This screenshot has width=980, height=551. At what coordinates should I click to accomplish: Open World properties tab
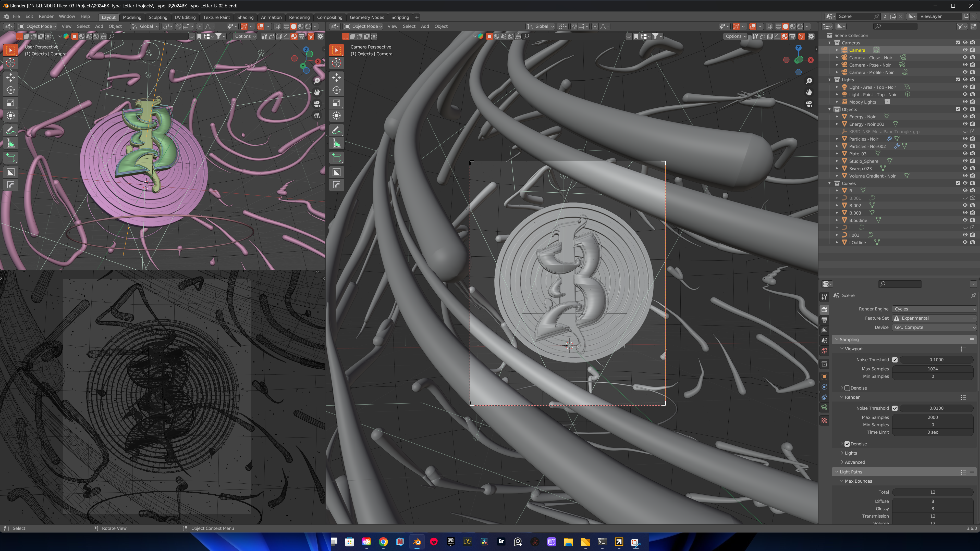point(824,351)
